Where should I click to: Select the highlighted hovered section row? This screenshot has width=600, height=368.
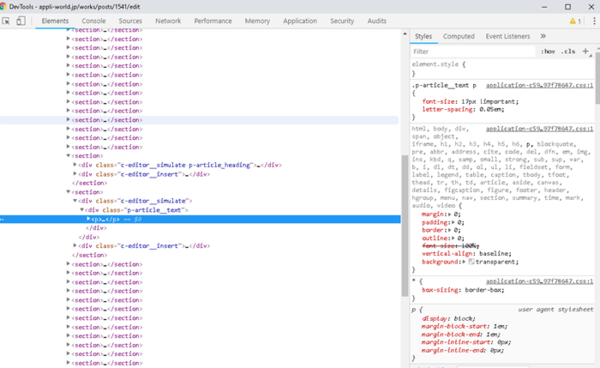199,120
